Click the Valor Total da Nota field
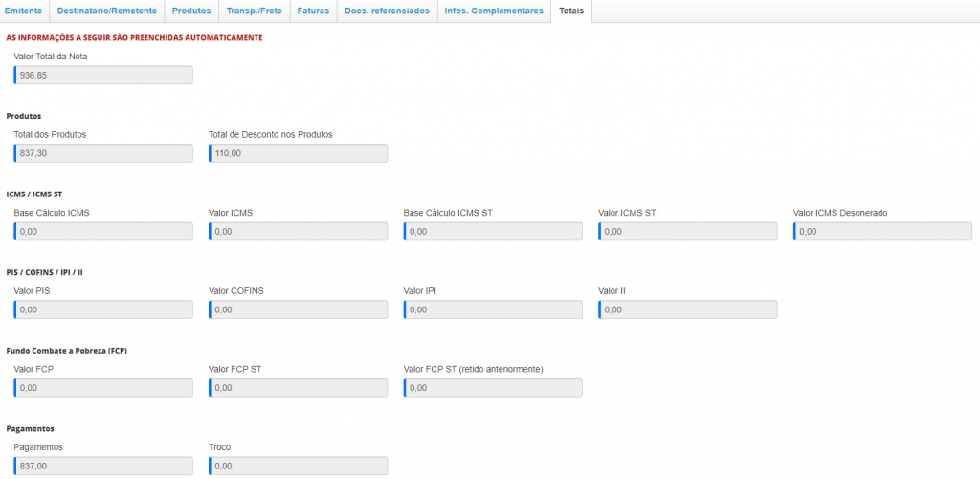Image resolution: width=980 pixels, height=479 pixels. coord(103,75)
